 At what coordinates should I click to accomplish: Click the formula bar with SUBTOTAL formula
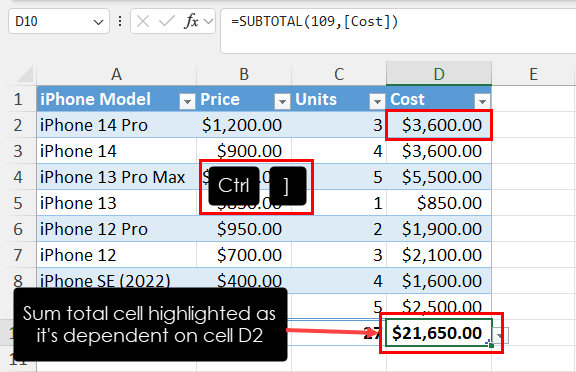[398, 31]
